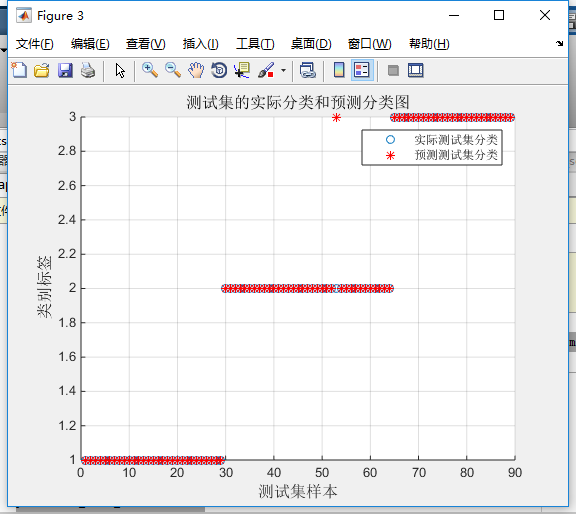Click y-axis tick label 1.8

coord(67,323)
